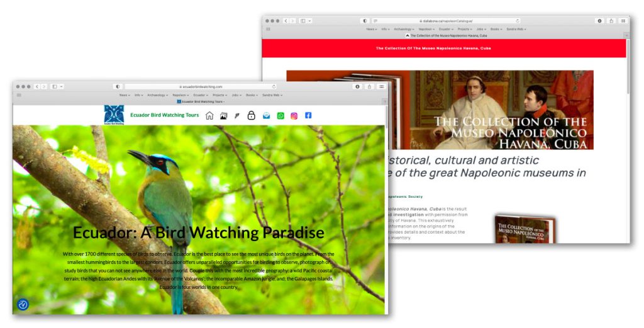Screen dimensions: 644x328
Task: Add a new tab in rear Safari window
Action: pos(627,36)
